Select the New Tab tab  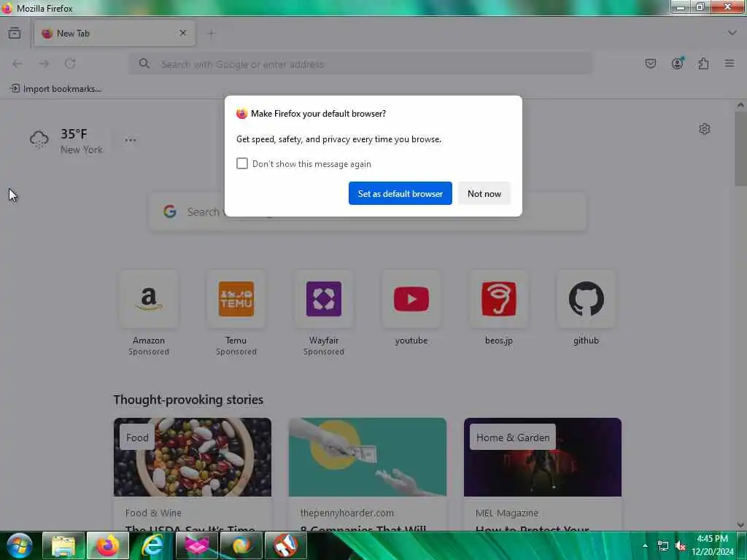[x=115, y=34]
